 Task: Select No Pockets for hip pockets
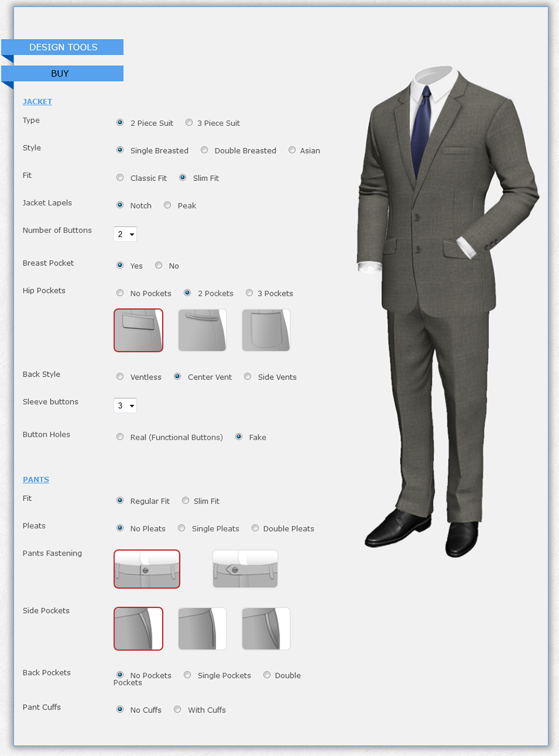coord(120,292)
